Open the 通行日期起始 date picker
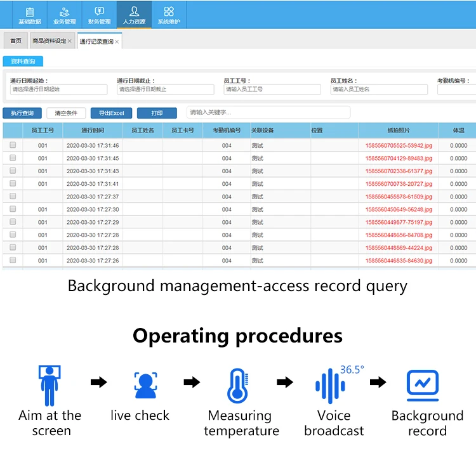The width and height of the screenshot is (476, 451). (58, 89)
